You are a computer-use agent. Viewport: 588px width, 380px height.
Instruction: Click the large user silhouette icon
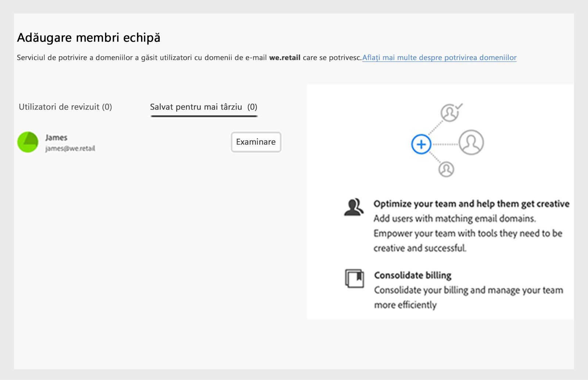(x=471, y=142)
